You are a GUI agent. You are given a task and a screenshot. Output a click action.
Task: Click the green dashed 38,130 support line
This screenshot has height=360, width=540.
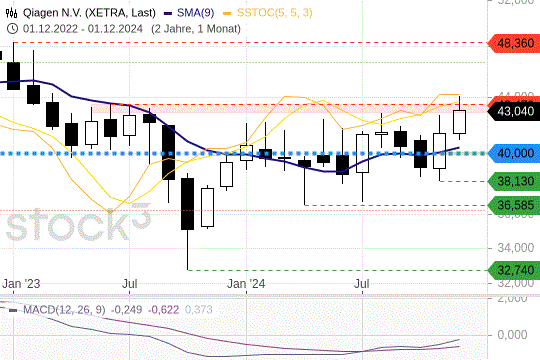point(464,181)
